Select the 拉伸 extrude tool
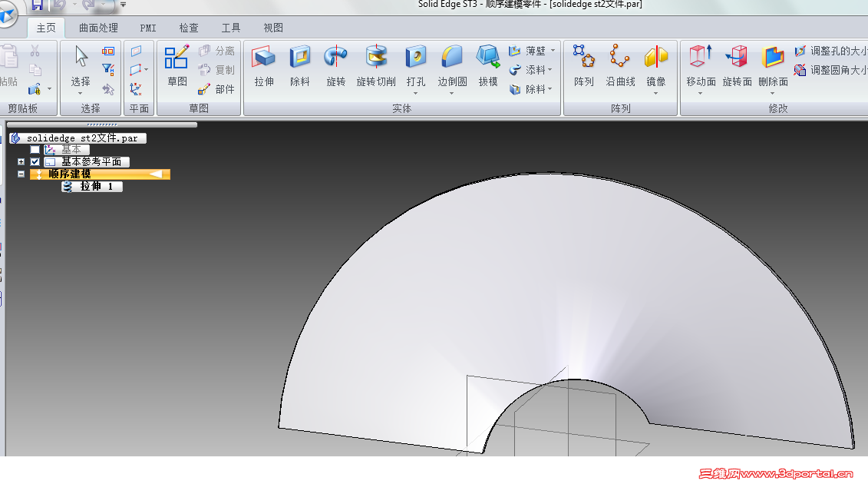 (264, 65)
